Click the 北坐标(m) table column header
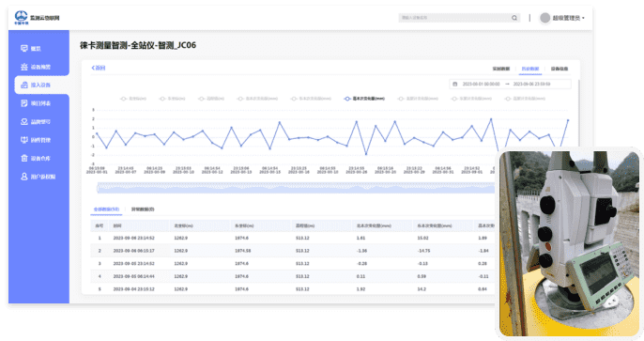The width and height of the screenshot is (644, 341). pyautogui.click(x=184, y=225)
